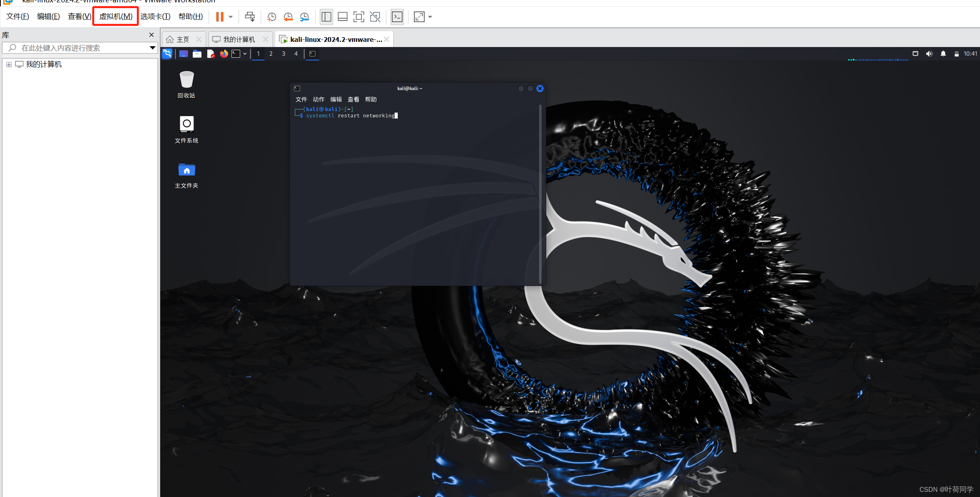Click the power manager lock icon

click(956, 54)
